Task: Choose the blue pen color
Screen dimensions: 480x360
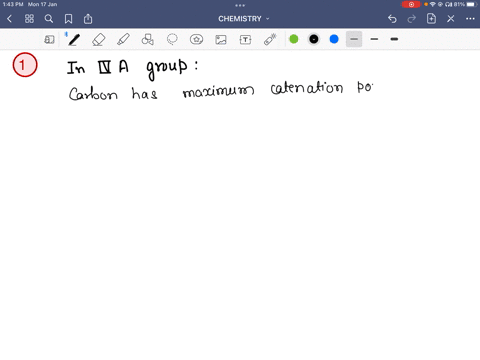Action: pos(334,39)
